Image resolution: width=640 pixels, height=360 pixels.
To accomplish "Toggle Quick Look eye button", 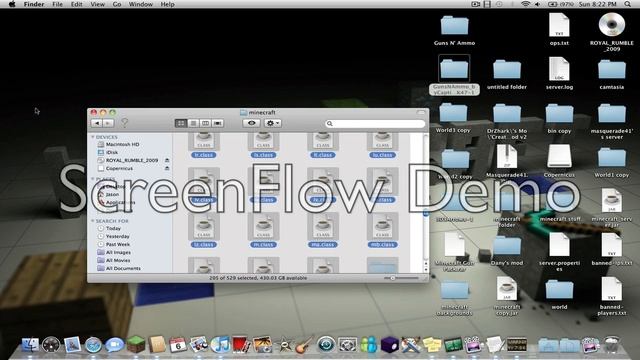I will click(x=251, y=123).
